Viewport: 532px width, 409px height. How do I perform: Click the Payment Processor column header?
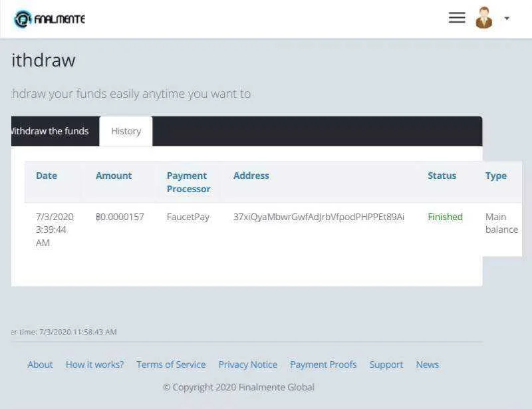pyautogui.click(x=188, y=182)
